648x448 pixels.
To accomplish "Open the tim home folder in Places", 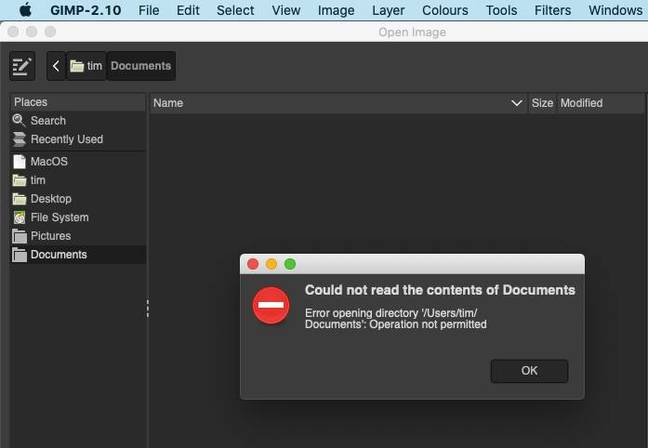I will tap(78, 180).
